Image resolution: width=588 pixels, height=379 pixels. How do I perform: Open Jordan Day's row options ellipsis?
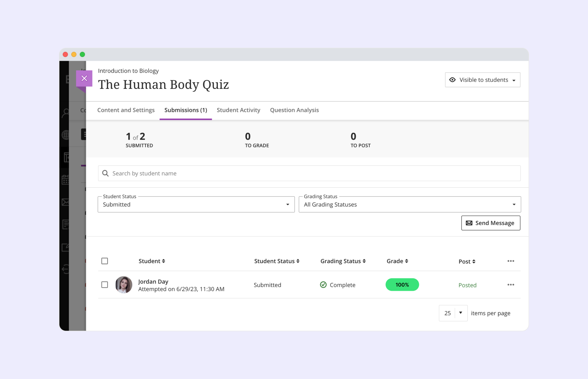[x=510, y=285]
